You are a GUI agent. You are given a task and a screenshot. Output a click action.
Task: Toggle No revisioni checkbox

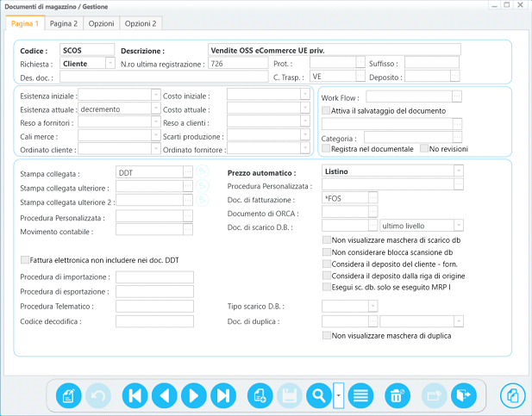(x=423, y=148)
